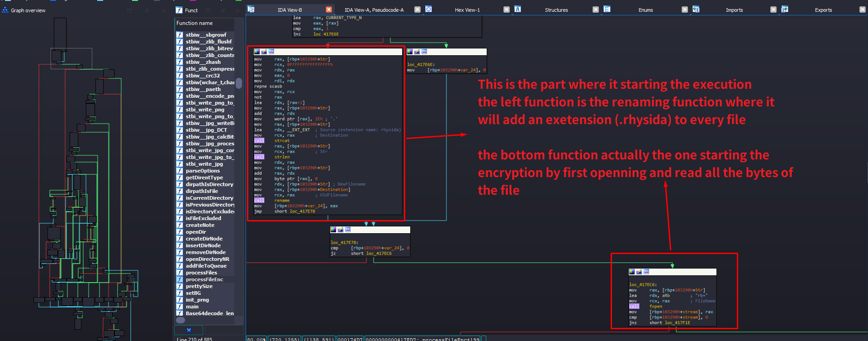Open the Imports tab

click(734, 10)
